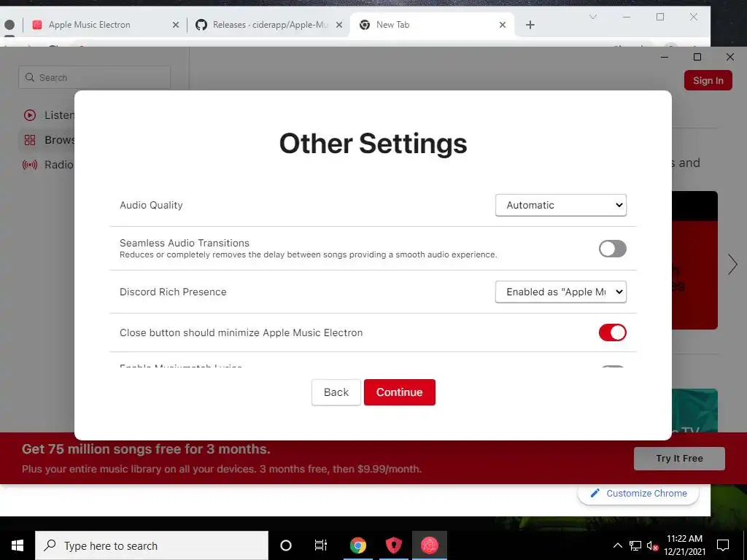
Task: Click the Customize Chrome link
Action: point(638,494)
